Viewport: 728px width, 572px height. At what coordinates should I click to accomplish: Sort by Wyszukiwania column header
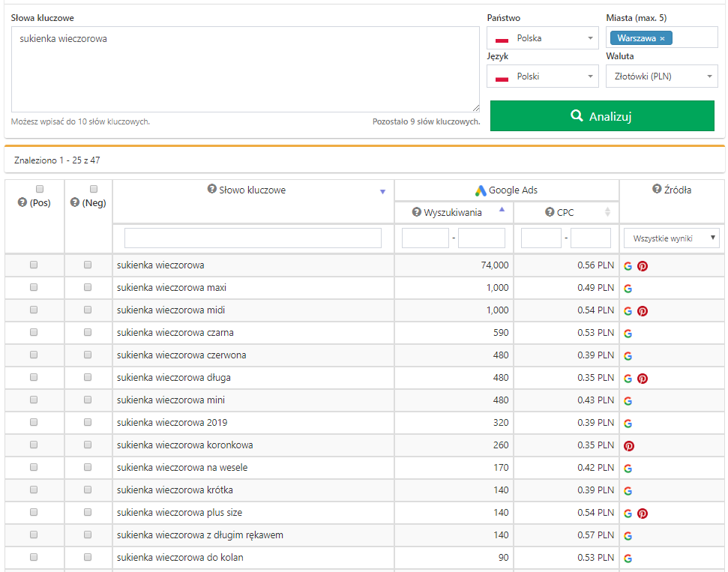point(454,212)
